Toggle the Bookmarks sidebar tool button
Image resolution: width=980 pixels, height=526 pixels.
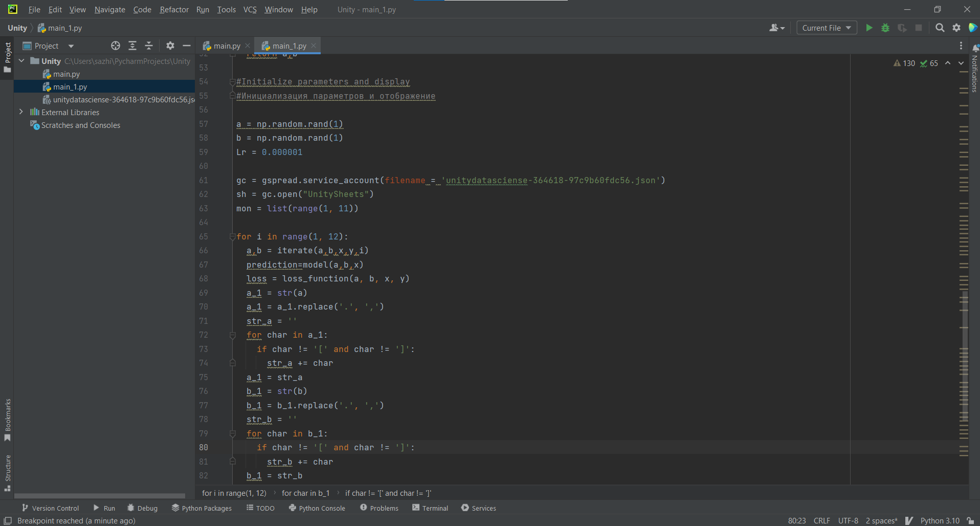(x=8, y=420)
